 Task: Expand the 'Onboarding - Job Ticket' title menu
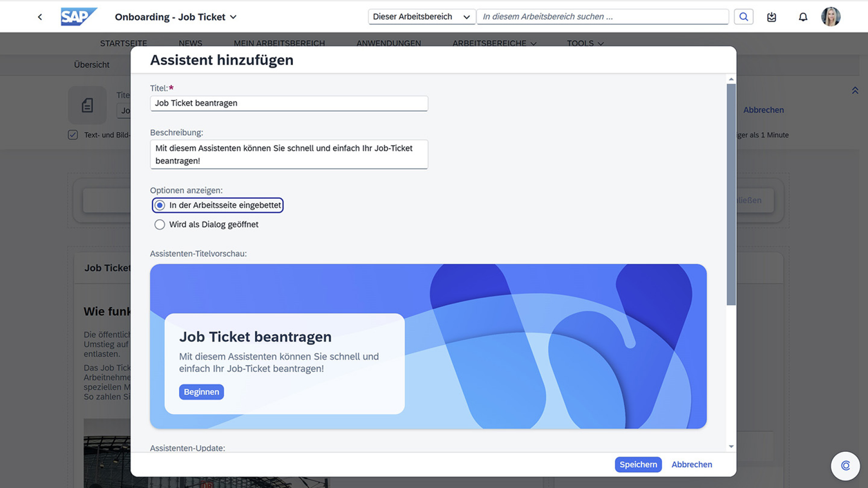click(233, 17)
